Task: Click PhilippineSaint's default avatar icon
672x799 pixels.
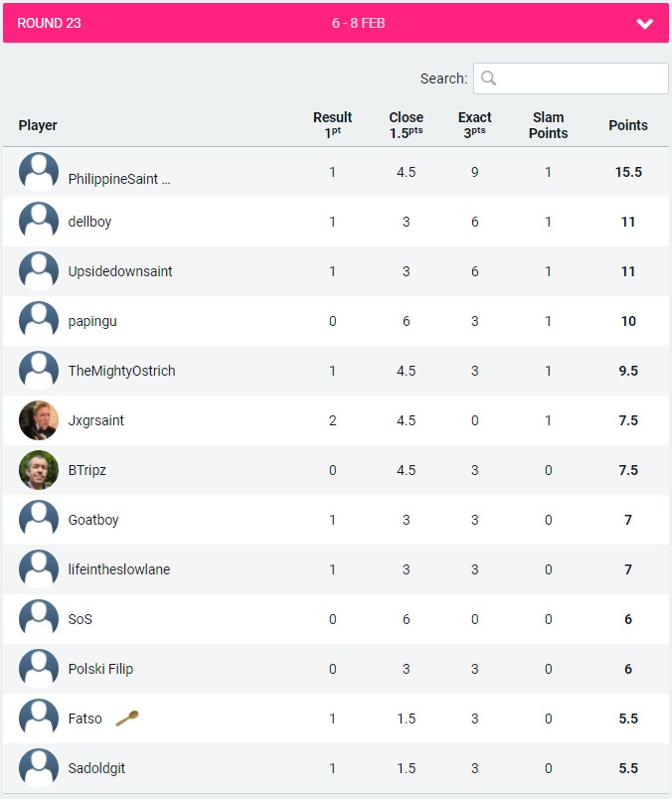Action: pos(39,172)
